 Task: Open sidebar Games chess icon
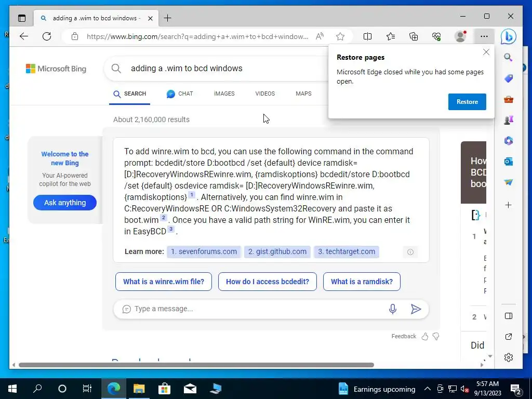click(508, 120)
